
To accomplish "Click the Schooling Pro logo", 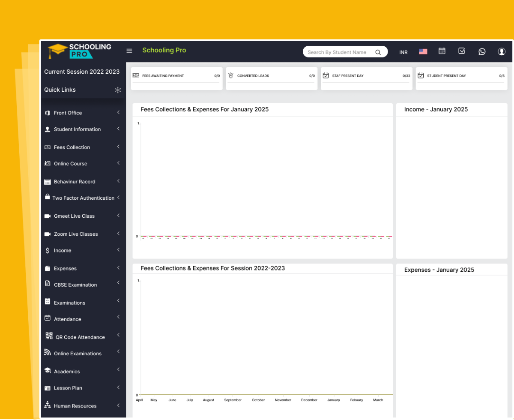I will pyautogui.click(x=80, y=51).
